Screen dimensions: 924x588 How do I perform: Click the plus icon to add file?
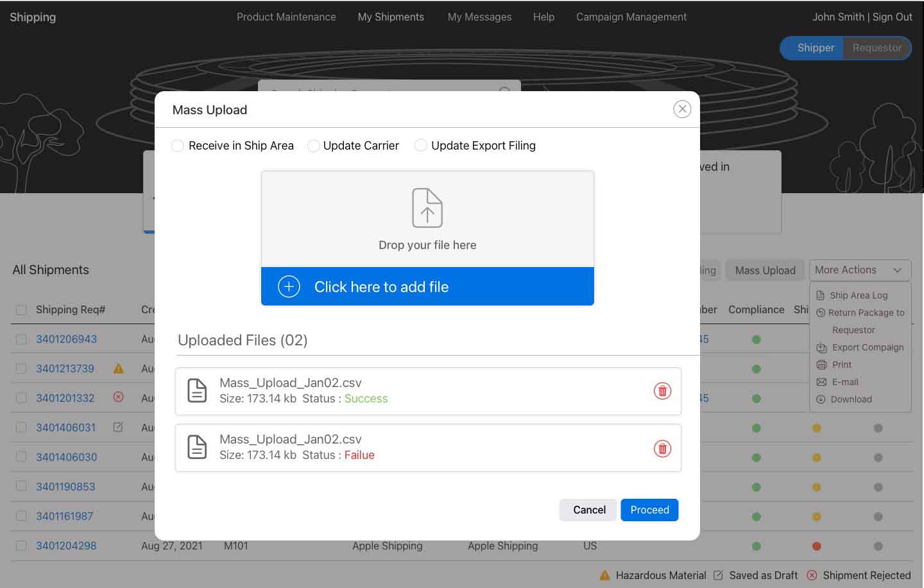[289, 286]
